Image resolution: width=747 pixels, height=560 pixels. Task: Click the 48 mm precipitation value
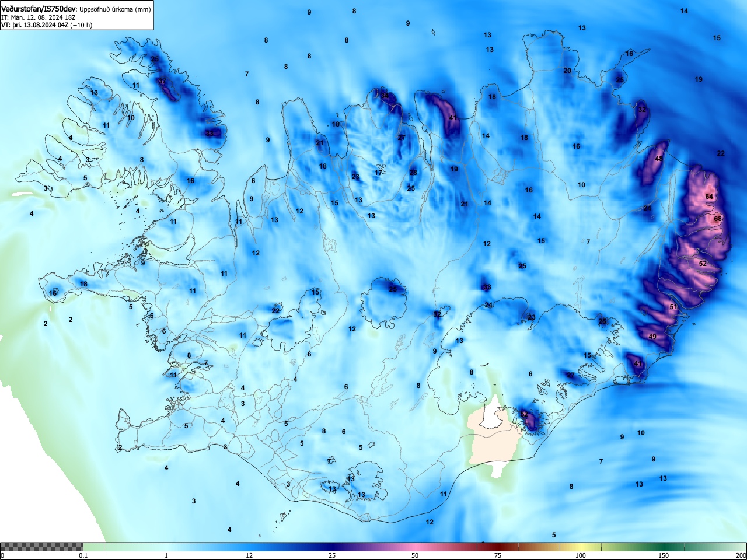659,159
